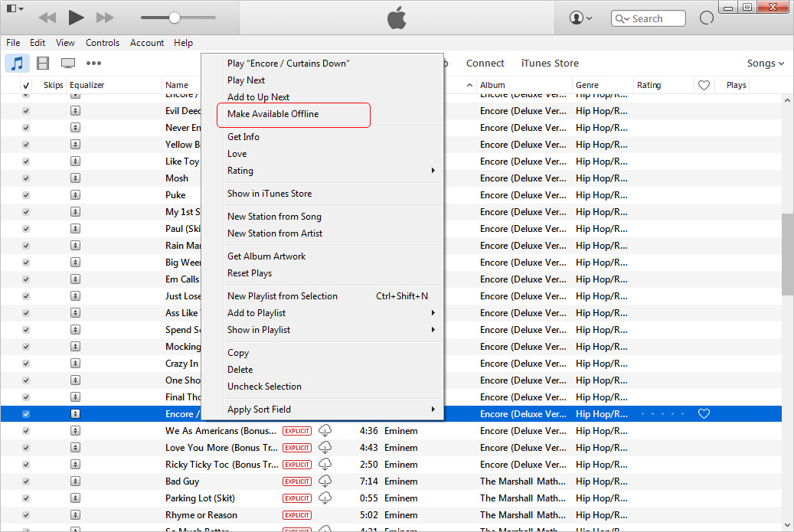
Task: Click the EXPLICIT badge on Rhyme or Reason
Action: click(297, 515)
